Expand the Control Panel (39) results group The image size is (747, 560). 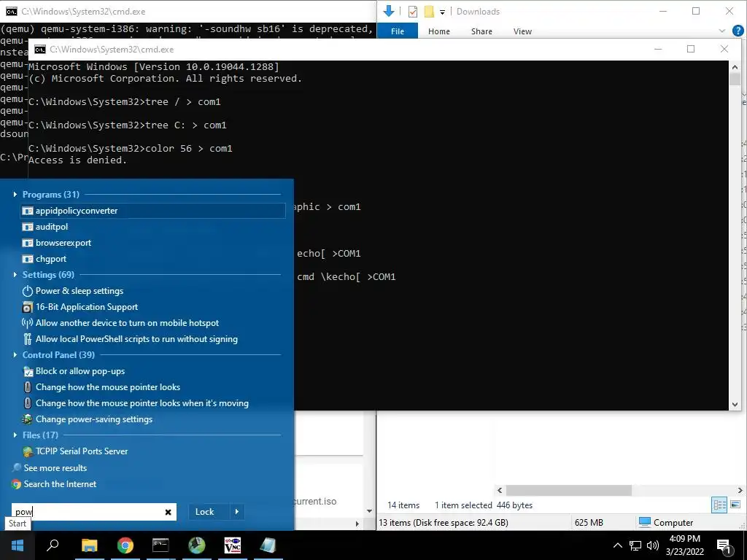[x=15, y=355]
